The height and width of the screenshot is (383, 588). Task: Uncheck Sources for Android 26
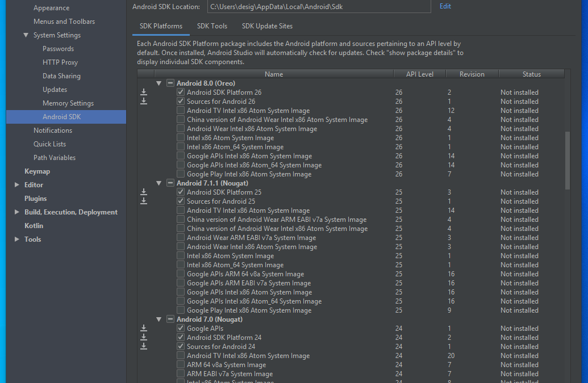point(181,101)
